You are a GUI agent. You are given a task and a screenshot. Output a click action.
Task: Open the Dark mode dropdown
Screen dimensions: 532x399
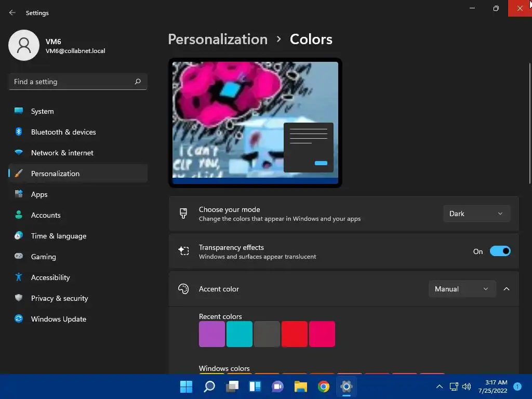[x=477, y=214]
